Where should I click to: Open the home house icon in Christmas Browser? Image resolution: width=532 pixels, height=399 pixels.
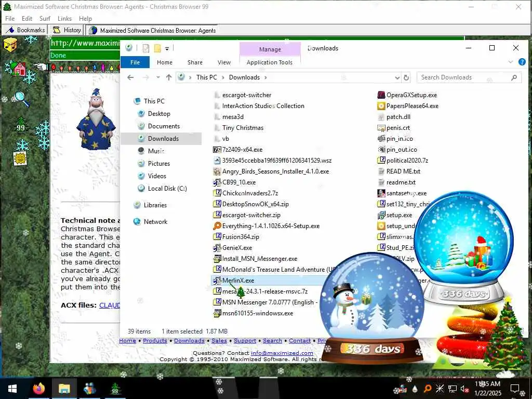coord(19,69)
